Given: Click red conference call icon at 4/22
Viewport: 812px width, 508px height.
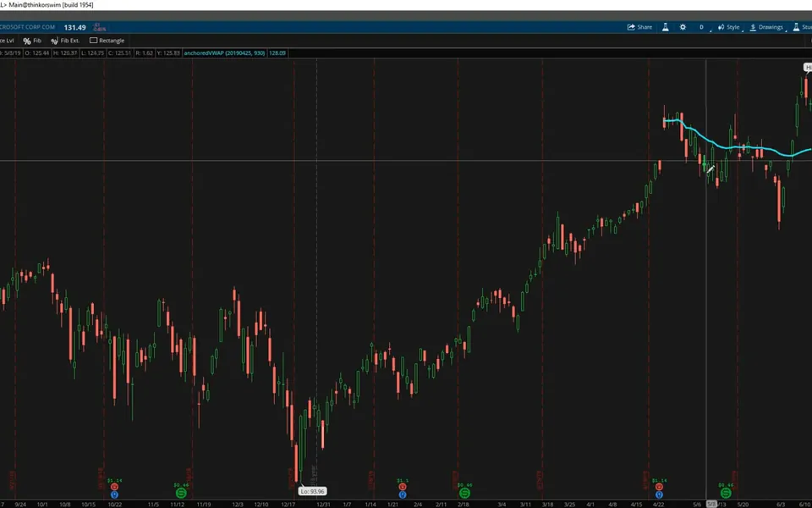Looking at the screenshot, I should pyautogui.click(x=659, y=488).
